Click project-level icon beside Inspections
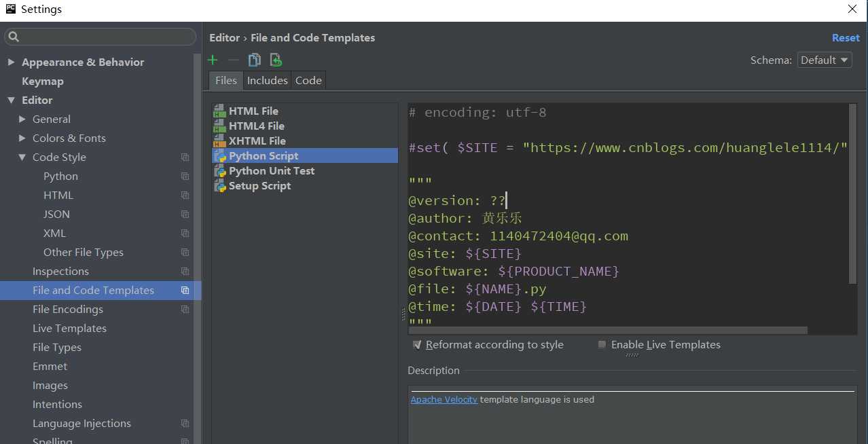The image size is (868, 444). coord(185,271)
